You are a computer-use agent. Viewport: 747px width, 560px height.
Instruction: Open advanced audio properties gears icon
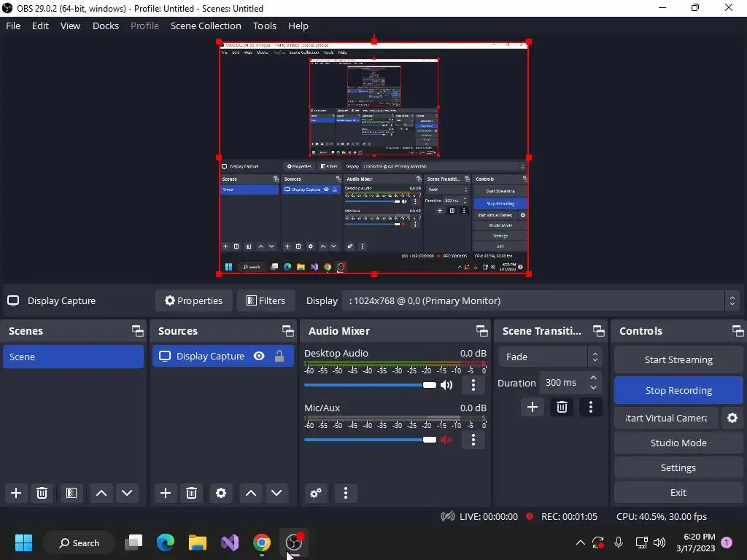tap(315, 493)
